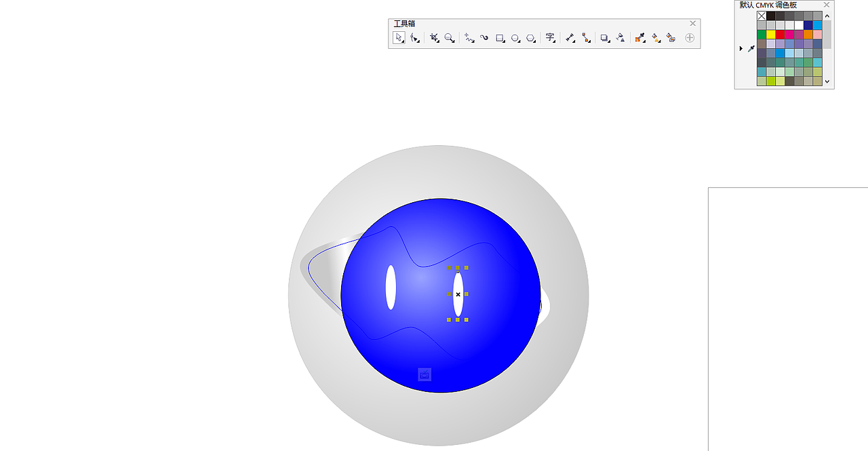Activate the Text (字) tool
The image size is (868, 451).
click(x=551, y=38)
